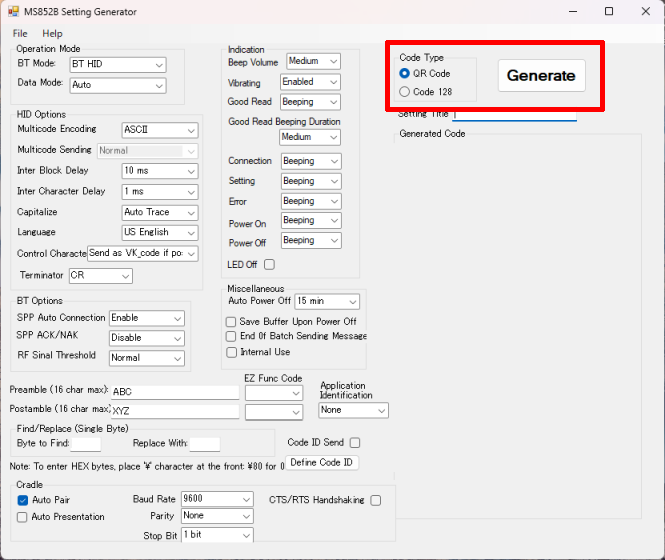Open the Beep Volume dropdown
The height and width of the screenshot is (560, 665).
(x=313, y=62)
